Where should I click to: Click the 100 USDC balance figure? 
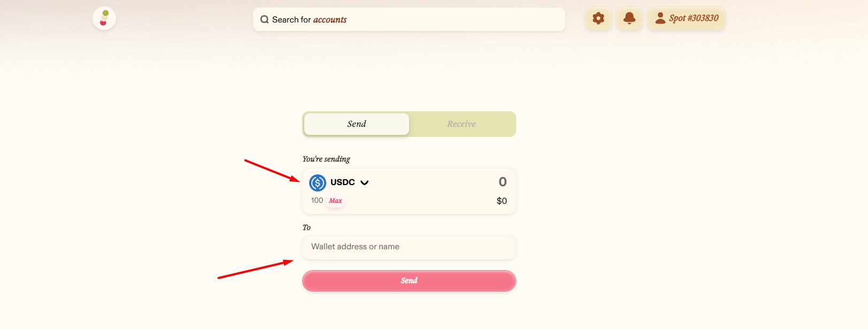[317, 201]
